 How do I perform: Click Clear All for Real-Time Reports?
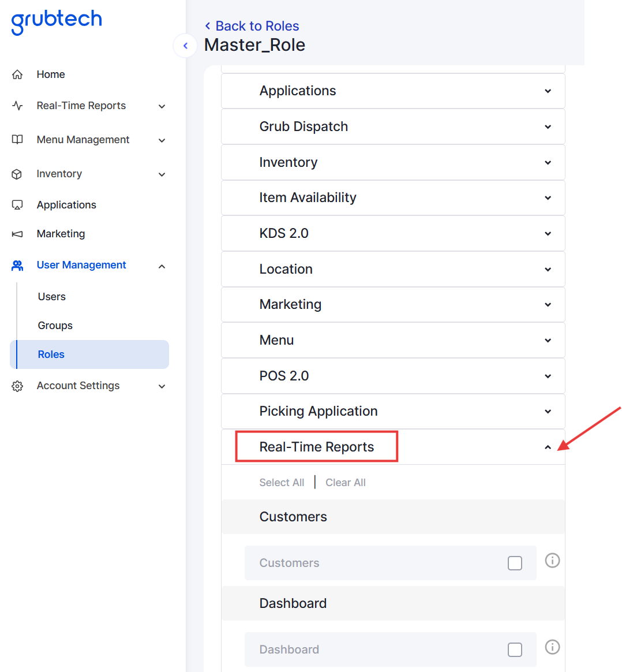(x=346, y=483)
